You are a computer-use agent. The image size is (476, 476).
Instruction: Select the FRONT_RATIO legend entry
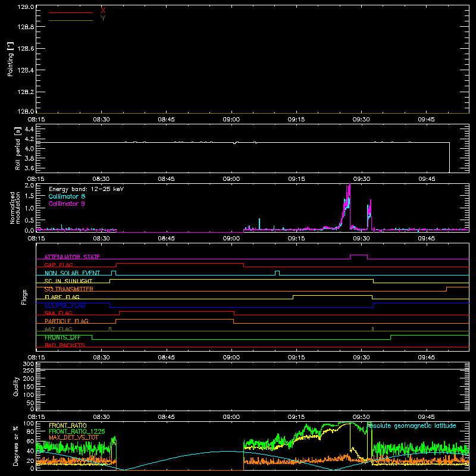(68, 425)
